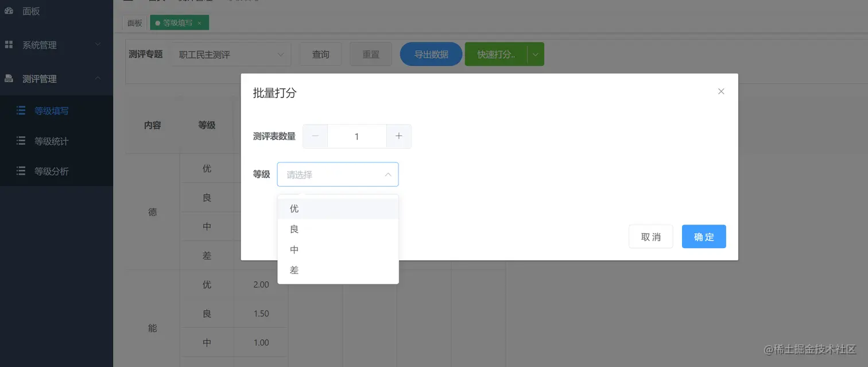868x367 pixels.
Task: Close the 批量打分 dialog with X
Action: click(x=721, y=91)
